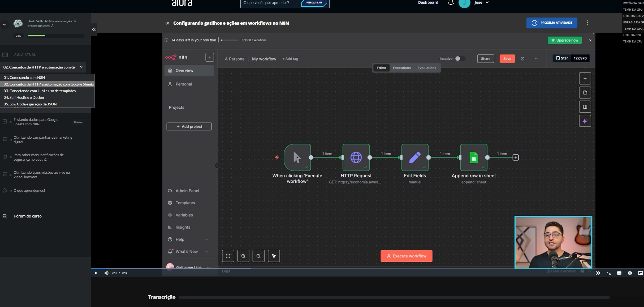This screenshot has width=644, height=307.
Task: Click course progress bar at 32%
Action: (56, 36)
